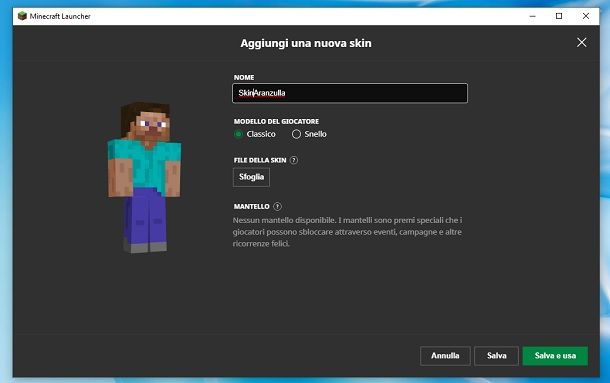
Task: Click Sfoglia to browse skin file
Action: pos(251,177)
